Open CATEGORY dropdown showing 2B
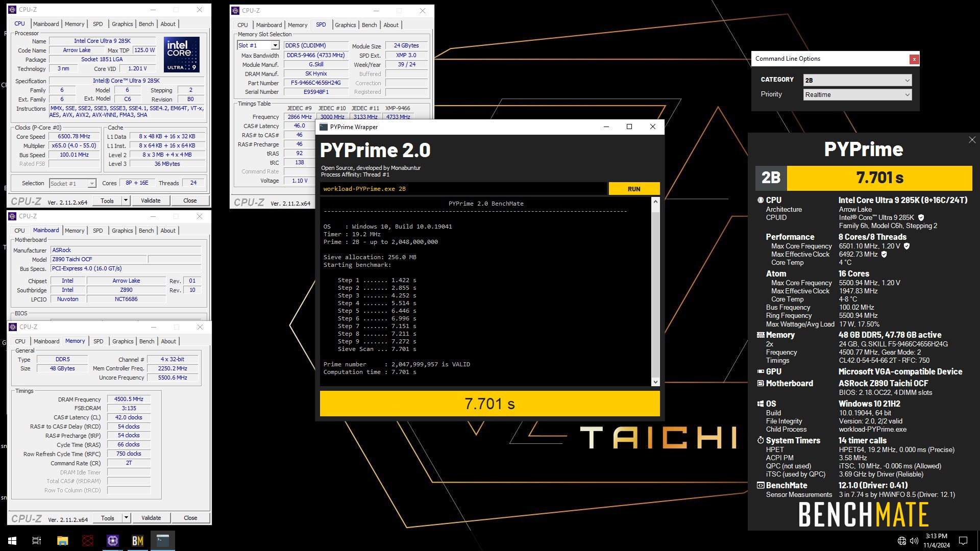 (857, 80)
